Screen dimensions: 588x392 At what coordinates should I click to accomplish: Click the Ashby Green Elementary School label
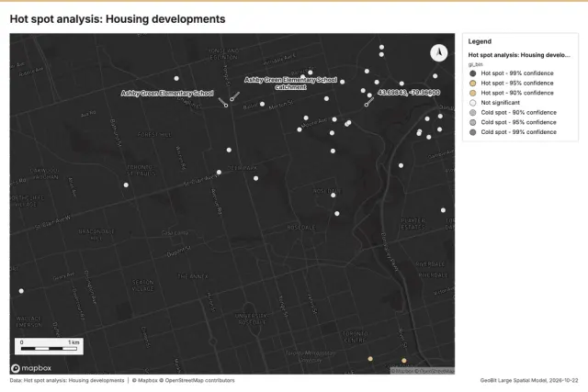(167, 93)
